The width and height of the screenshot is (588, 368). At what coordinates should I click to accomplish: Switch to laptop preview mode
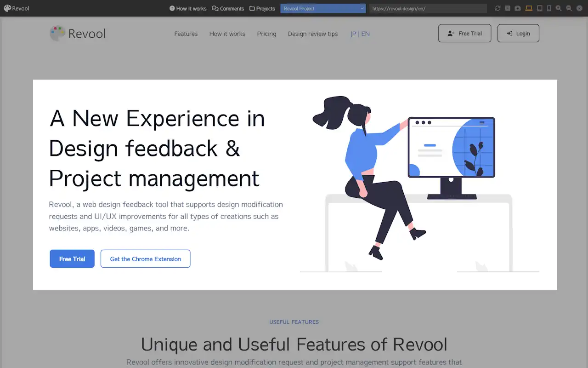tap(529, 8)
